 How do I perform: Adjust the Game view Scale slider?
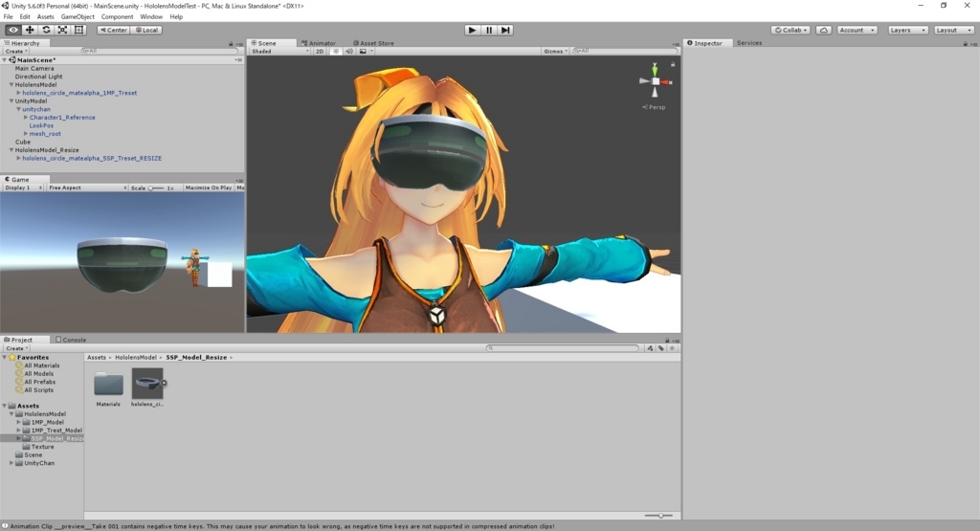156,188
